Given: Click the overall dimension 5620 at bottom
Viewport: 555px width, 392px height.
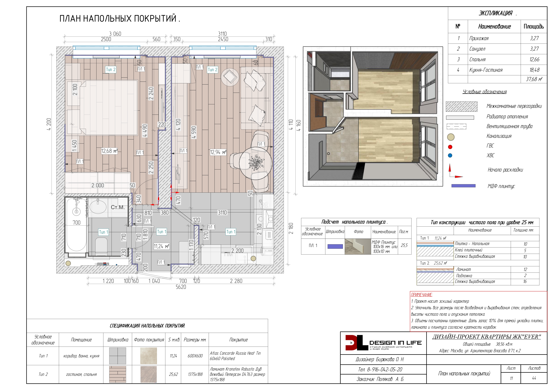Looking at the screenshot, I should pyautogui.click(x=181, y=287).
